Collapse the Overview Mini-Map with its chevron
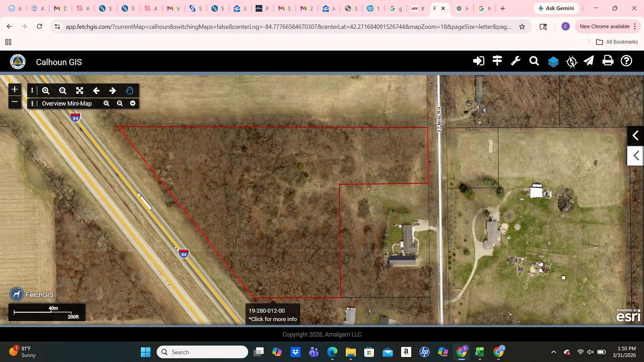Viewport: 644px width, 362px height. (133, 103)
